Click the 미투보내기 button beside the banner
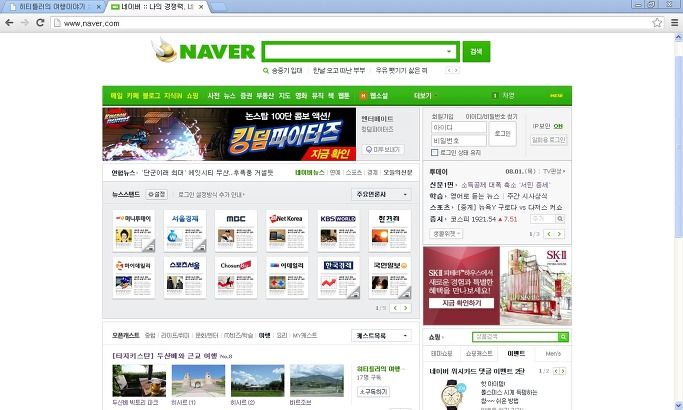The height and width of the screenshot is (410, 683). (383, 149)
